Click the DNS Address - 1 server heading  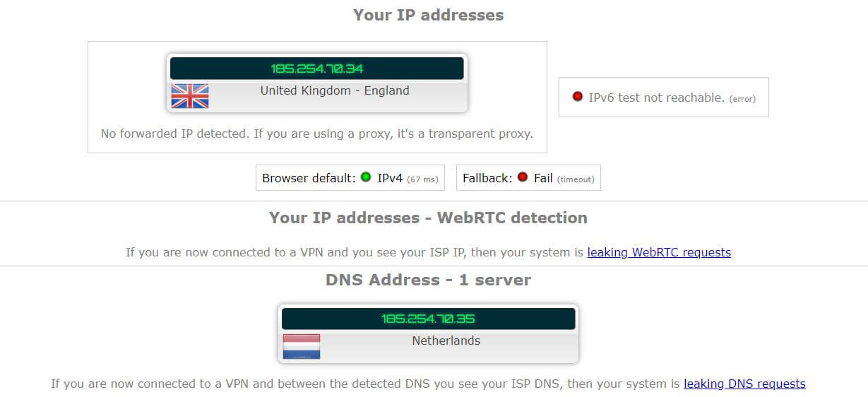(428, 280)
